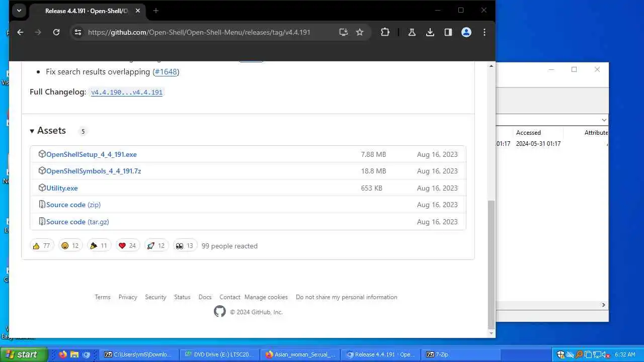
Task: Launch Chrome from the quick launch bar
Action: [86, 354]
